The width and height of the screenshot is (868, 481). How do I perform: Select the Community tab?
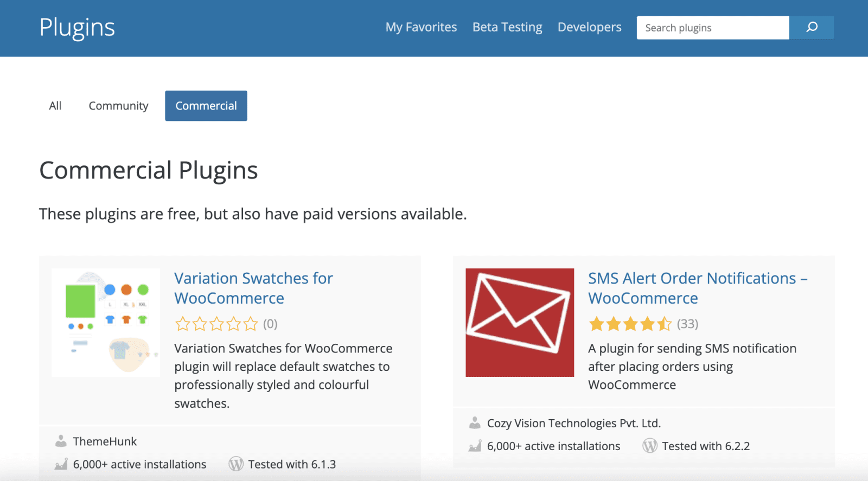(118, 106)
